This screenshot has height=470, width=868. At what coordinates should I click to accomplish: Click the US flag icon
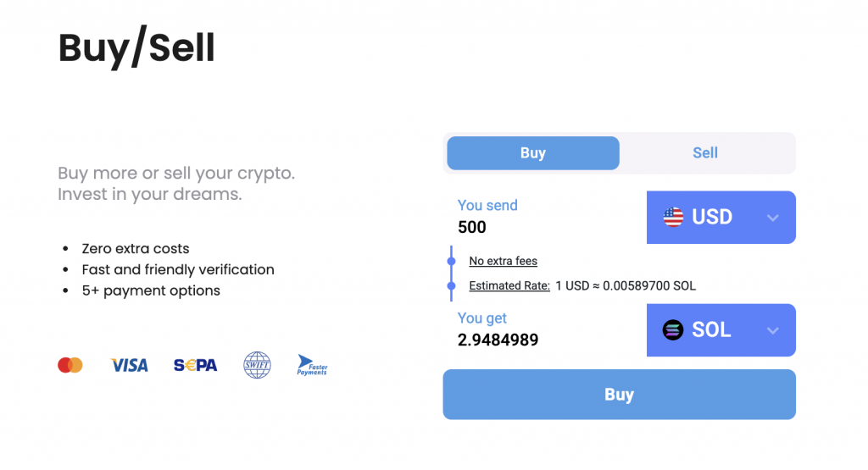click(673, 217)
